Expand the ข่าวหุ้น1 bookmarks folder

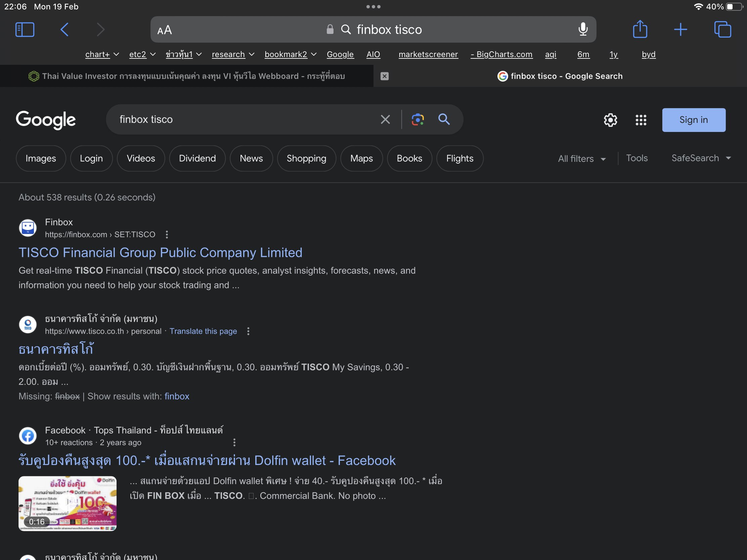click(183, 54)
